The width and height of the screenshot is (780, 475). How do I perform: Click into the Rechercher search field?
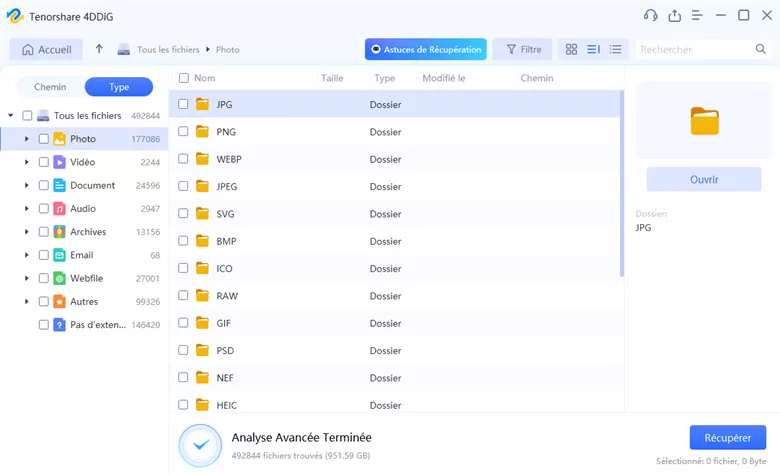click(695, 49)
